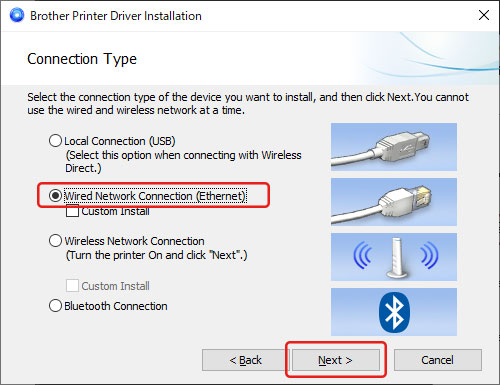Click the Connection Type heading
Screen dimensions: 500x385
tap(82, 59)
